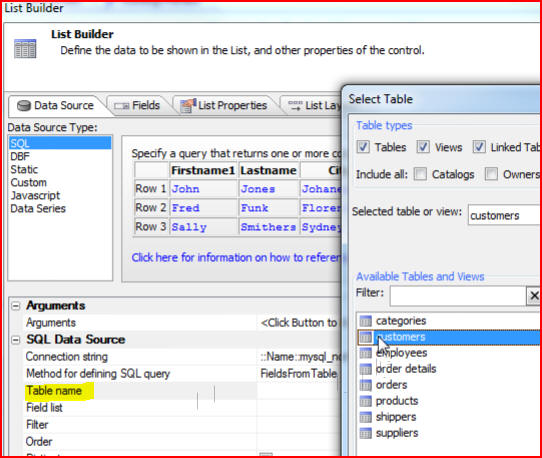The image size is (542, 458).
Task: Click the Lastname column header
Action: point(269,170)
